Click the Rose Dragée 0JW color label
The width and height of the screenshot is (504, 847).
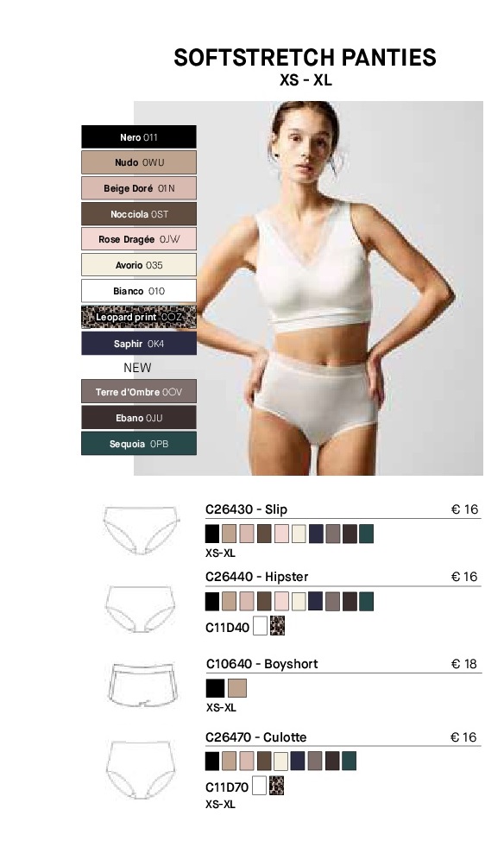click(139, 239)
